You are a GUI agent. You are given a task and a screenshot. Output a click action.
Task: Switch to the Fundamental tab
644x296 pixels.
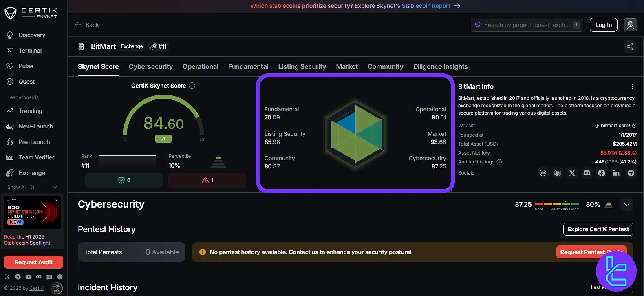coord(248,67)
